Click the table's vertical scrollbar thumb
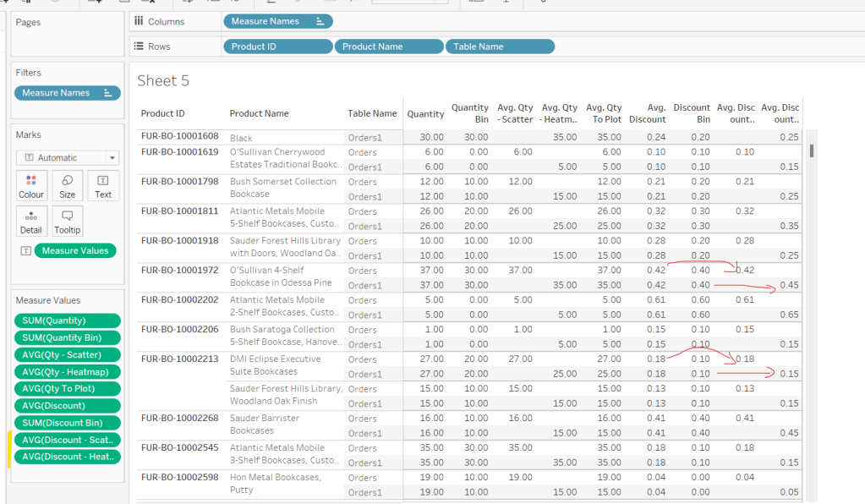 coord(812,151)
